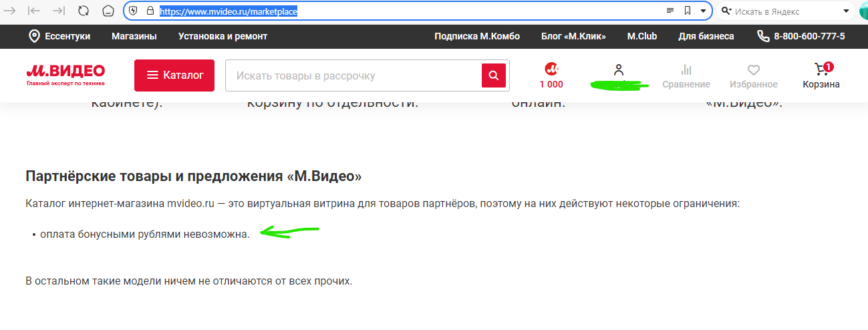Go to M.Видео home via logo

pyautogui.click(x=65, y=75)
